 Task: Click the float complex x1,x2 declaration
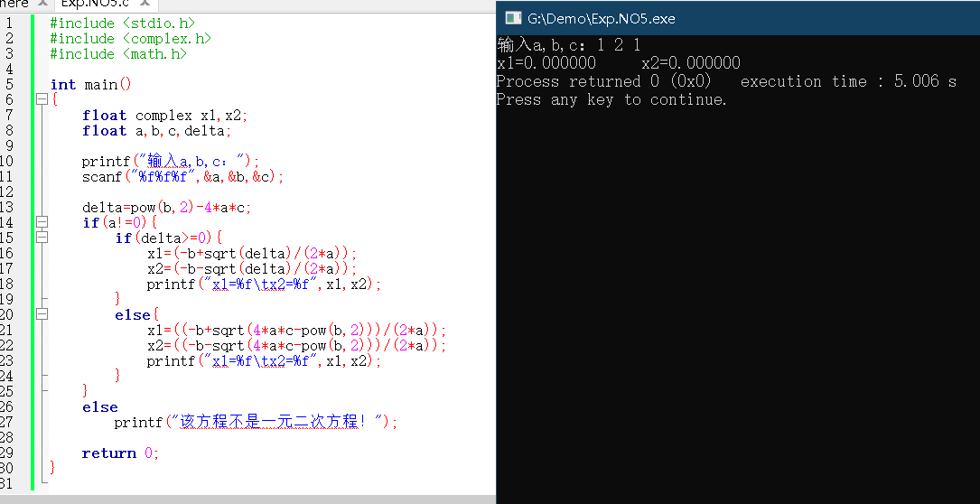pos(165,115)
